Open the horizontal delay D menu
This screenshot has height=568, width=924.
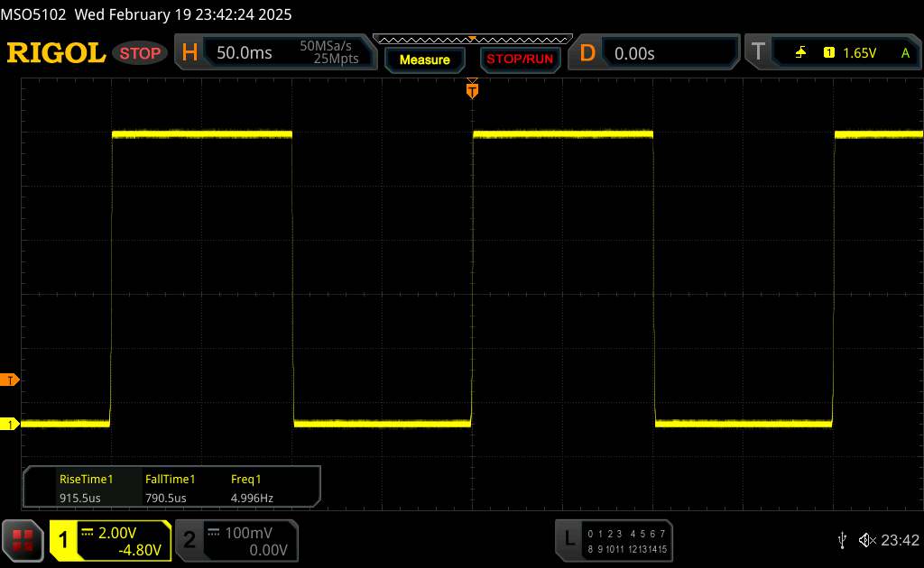point(587,53)
